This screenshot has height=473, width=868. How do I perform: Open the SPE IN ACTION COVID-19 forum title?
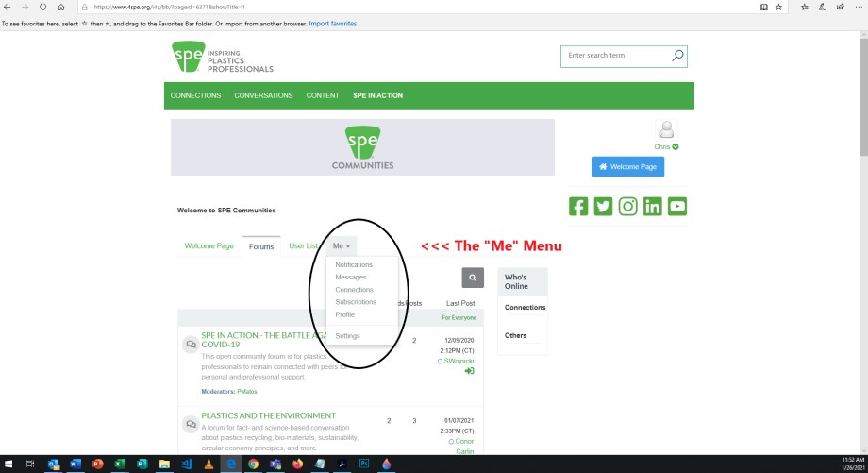coord(264,340)
